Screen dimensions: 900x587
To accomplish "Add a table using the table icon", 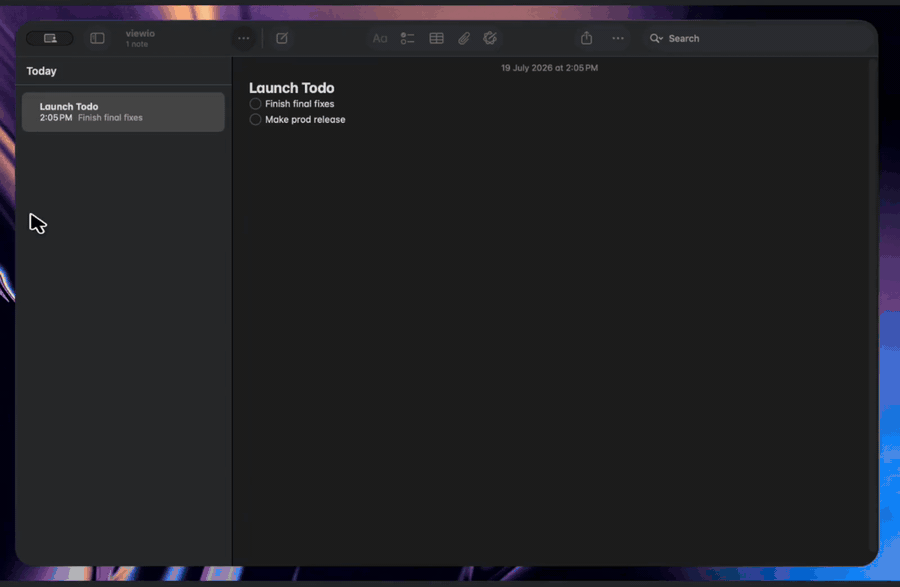I will (436, 38).
